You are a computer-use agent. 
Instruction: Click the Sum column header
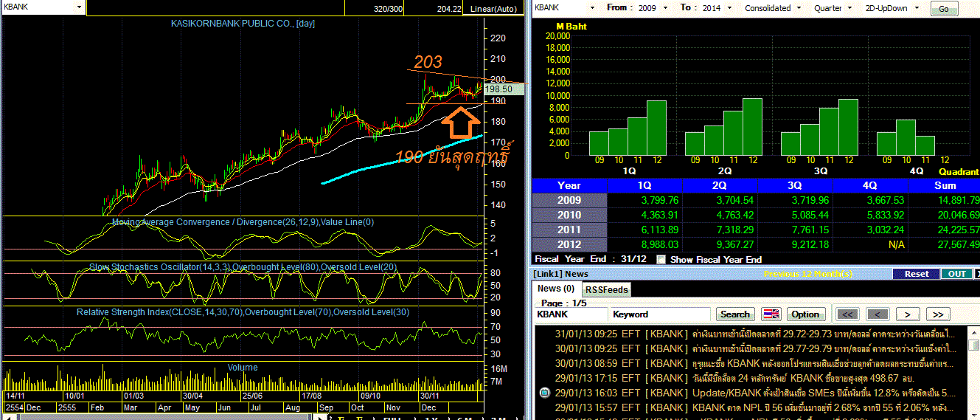[944, 185]
